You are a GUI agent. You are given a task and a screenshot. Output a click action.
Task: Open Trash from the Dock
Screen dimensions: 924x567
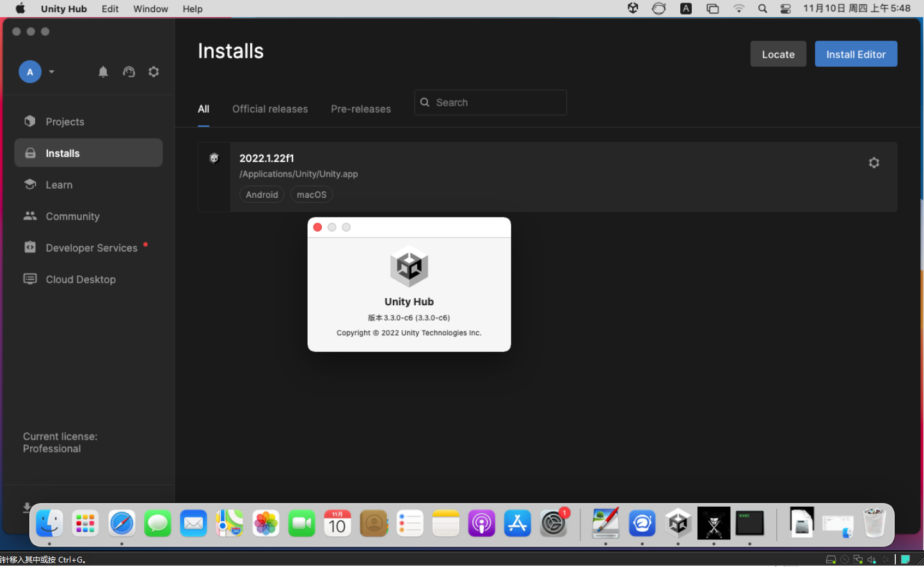tap(874, 523)
